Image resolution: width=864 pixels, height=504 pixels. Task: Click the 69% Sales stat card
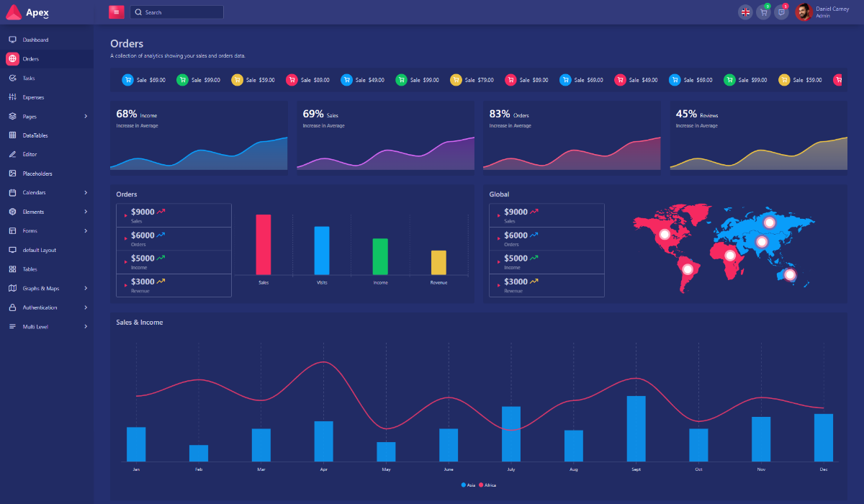click(385, 138)
